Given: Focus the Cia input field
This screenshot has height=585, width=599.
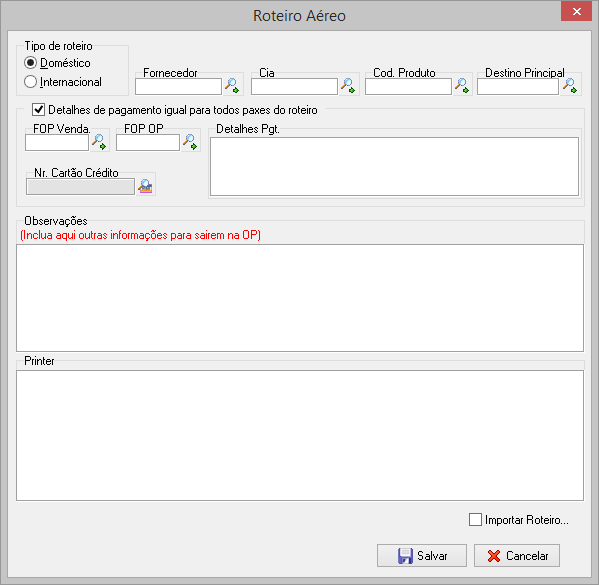Looking at the screenshot, I should 294,86.
